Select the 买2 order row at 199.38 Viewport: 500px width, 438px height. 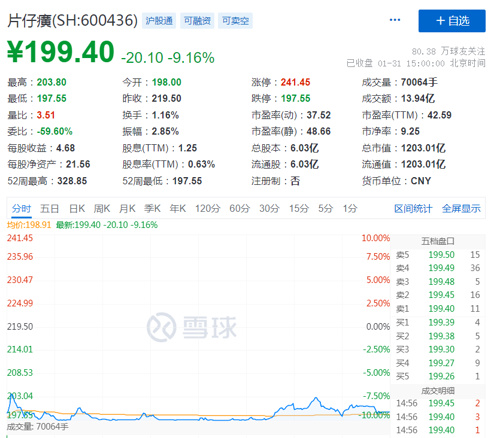coord(438,336)
